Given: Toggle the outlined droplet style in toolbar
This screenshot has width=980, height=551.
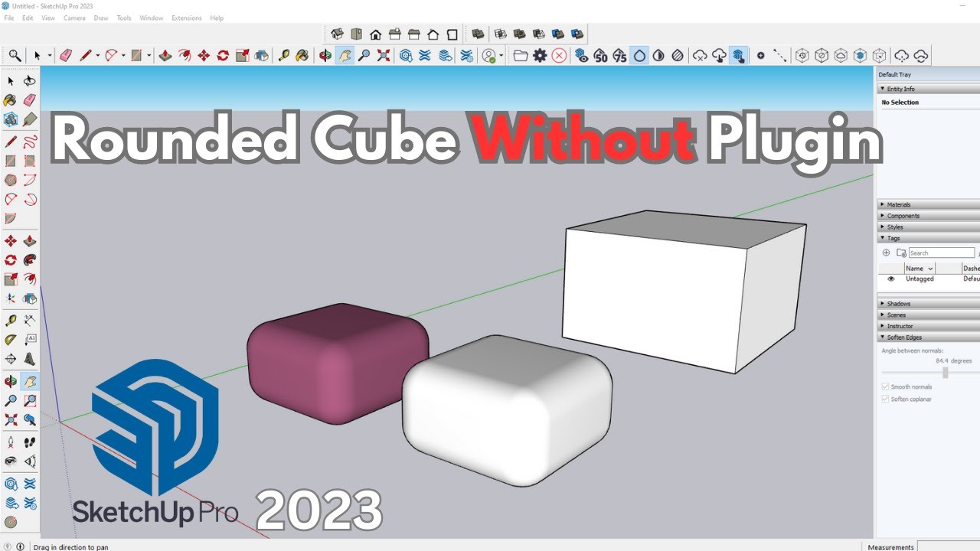Looking at the screenshot, I should (639, 56).
